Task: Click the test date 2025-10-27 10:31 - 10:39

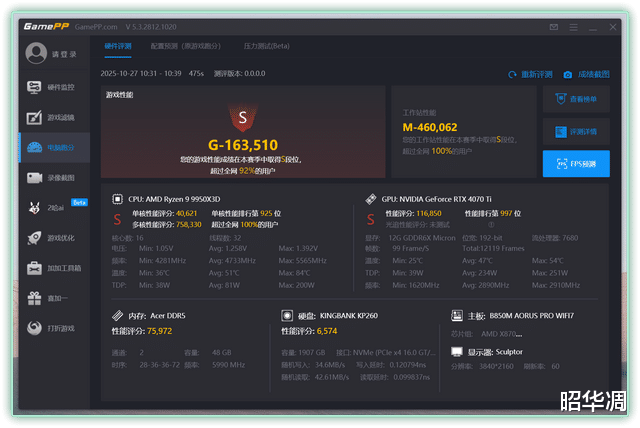Action: click(141, 73)
